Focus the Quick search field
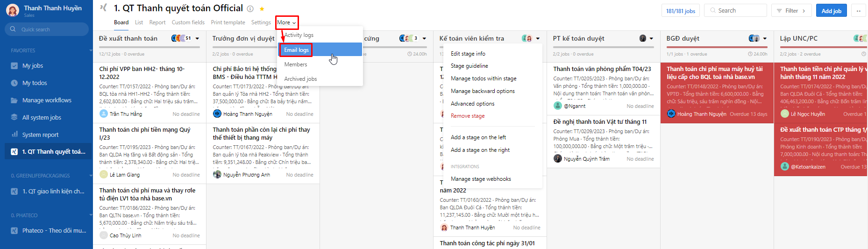Viewport: 868px width, 249px height. click(47, 29)
